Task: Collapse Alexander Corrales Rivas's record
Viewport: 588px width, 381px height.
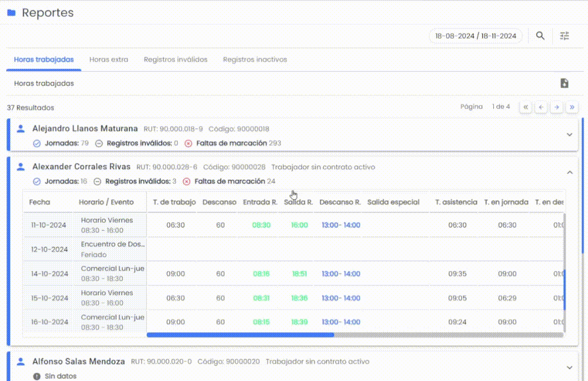Action: pyautogui.click(x=570, y=173)
